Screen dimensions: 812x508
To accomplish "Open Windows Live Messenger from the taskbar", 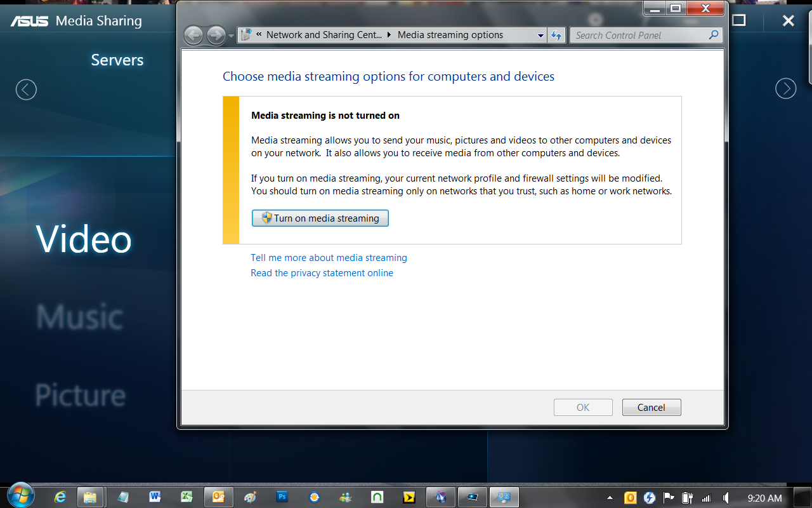I will pyautogui.click(x=346, y=497).
